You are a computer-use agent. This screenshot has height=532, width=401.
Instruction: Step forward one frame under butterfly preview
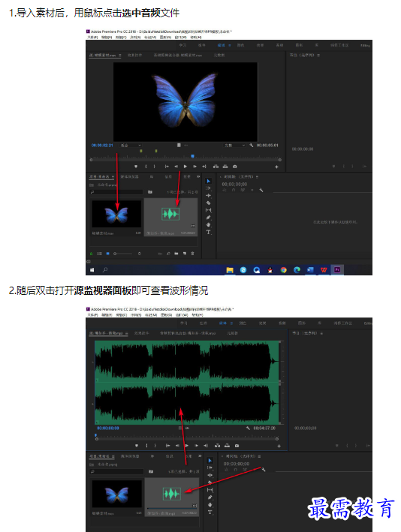(x=195, y=167)
